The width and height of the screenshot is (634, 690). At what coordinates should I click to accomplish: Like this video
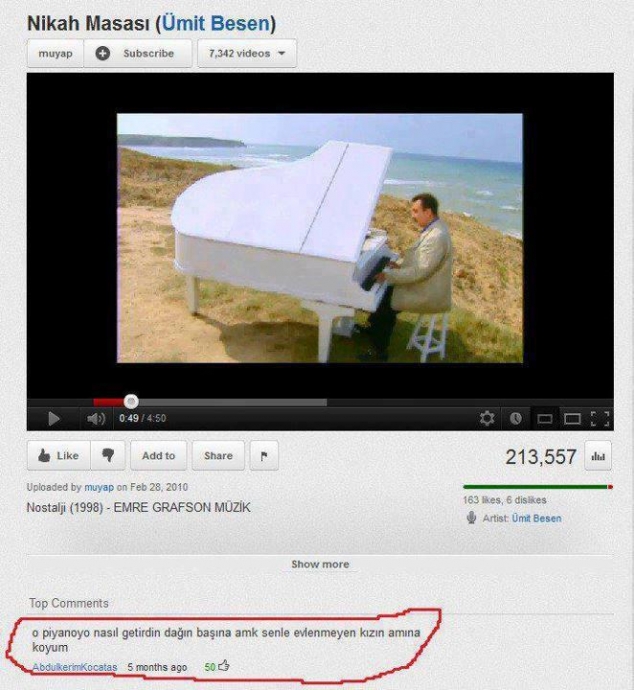pos(59,455)
